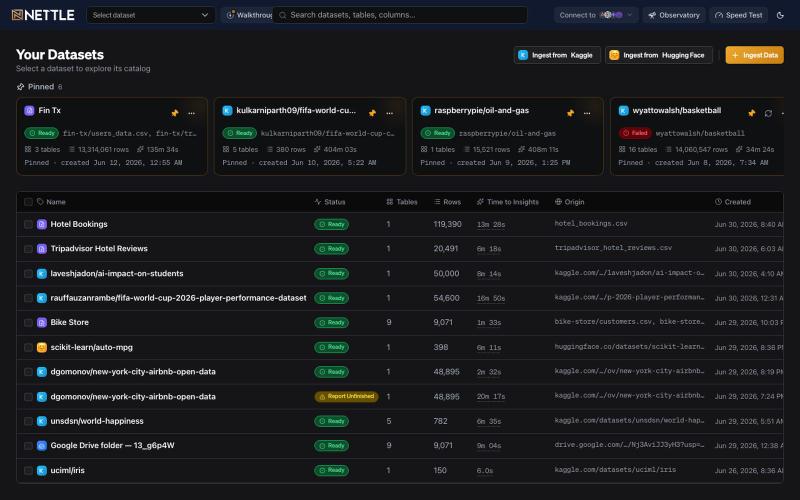800x500 pixels.
Task: Click the Ingest Data button
Action: [755, 55]
